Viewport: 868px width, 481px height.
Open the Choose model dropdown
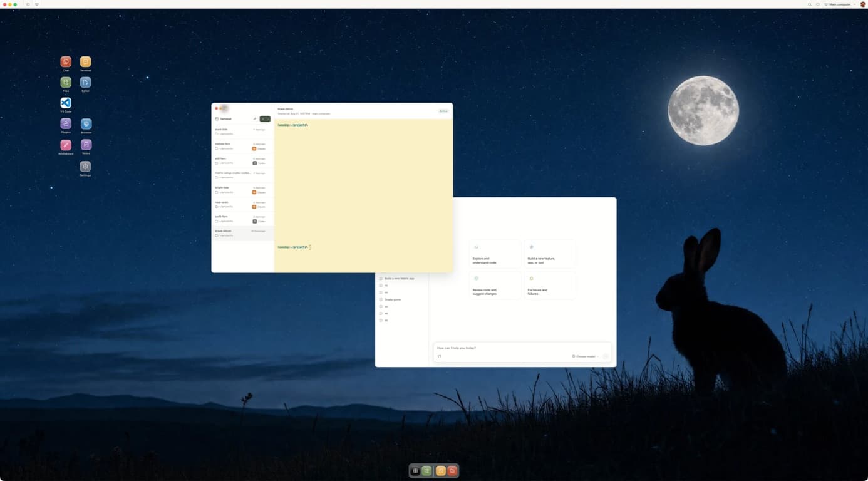click(x=585, y=356)
